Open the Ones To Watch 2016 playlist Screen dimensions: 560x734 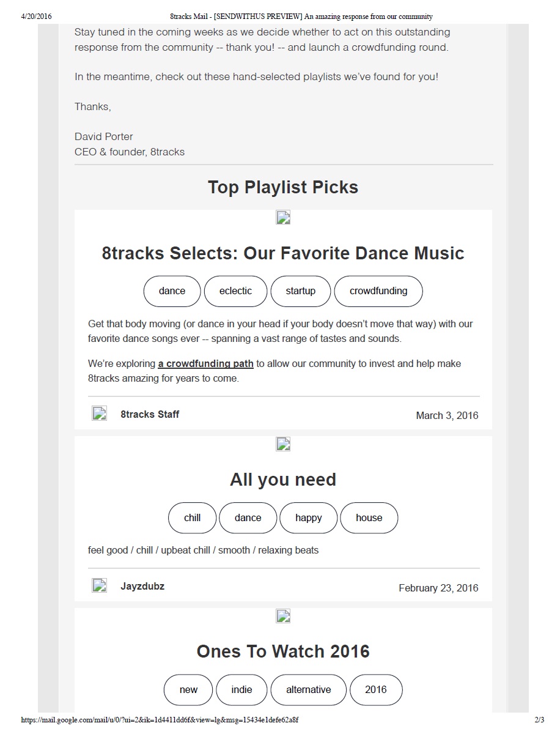pos(283,651)
